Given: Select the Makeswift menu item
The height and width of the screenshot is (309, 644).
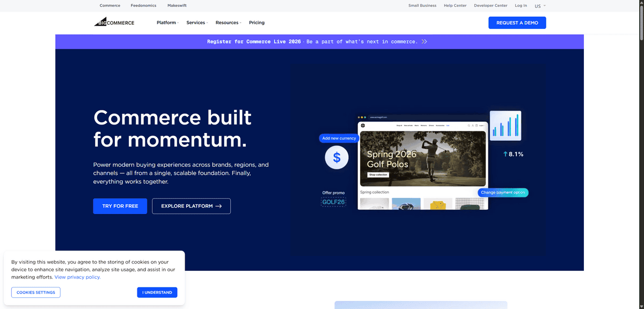Looking at the screenshot, I should pyautogui.click(x=177, y=5).
